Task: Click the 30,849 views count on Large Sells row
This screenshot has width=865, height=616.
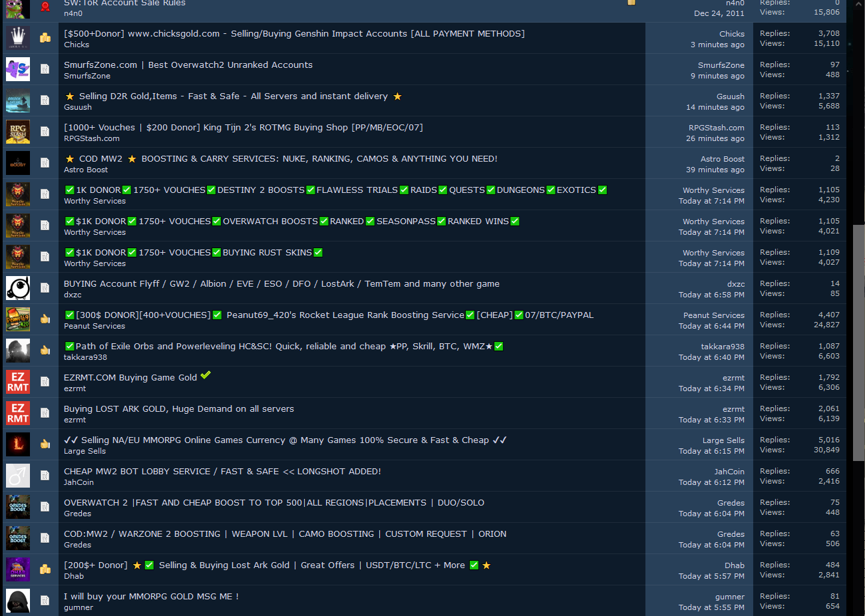Action: click(x=826, y=450)
